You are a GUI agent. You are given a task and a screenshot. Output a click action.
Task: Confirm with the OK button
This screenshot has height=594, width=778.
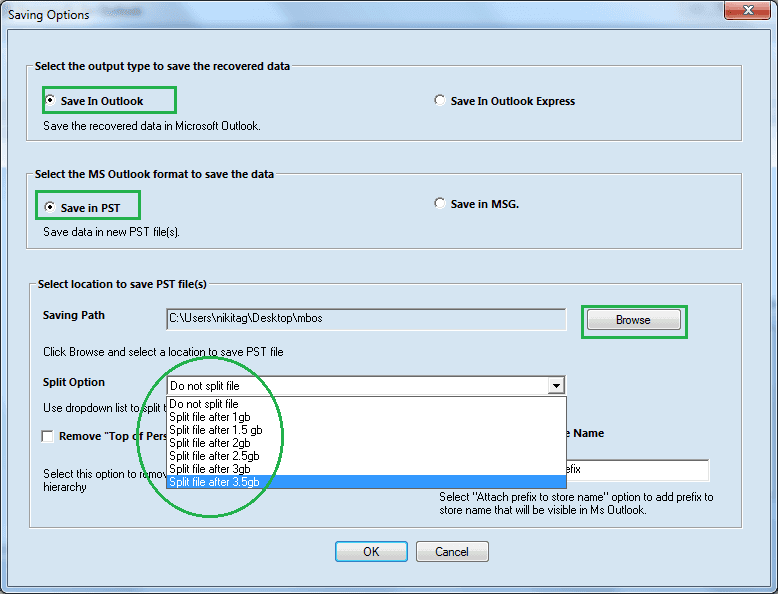click(371, 551)
